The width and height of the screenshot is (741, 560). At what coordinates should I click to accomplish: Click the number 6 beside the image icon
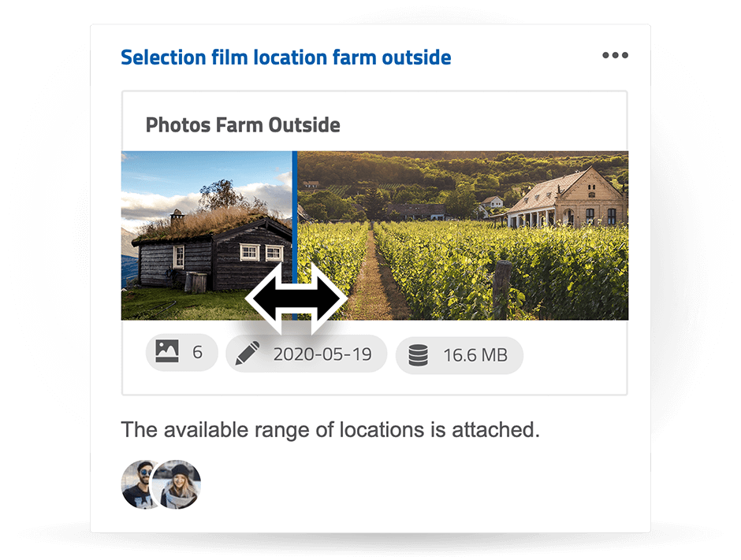click(x=197, y=353)
